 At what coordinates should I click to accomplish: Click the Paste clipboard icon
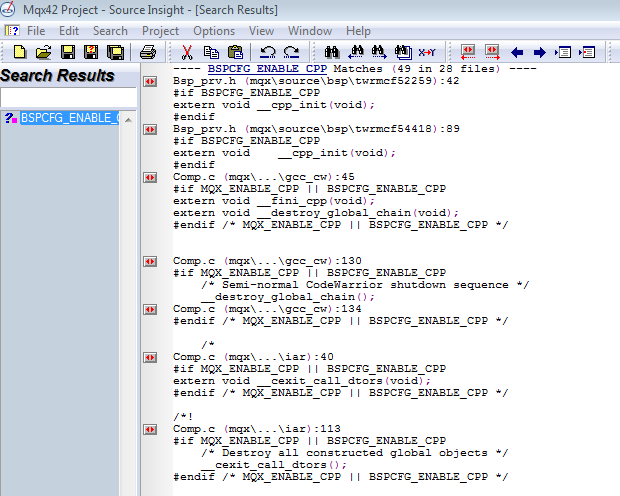pyautogui.click(x=235, y=52)
